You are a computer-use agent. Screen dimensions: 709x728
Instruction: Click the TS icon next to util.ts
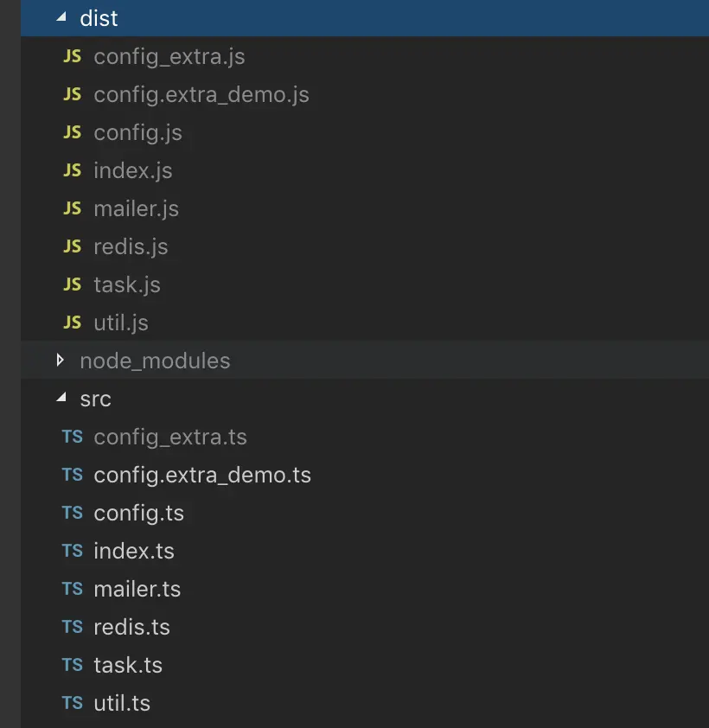click(73, 702)
